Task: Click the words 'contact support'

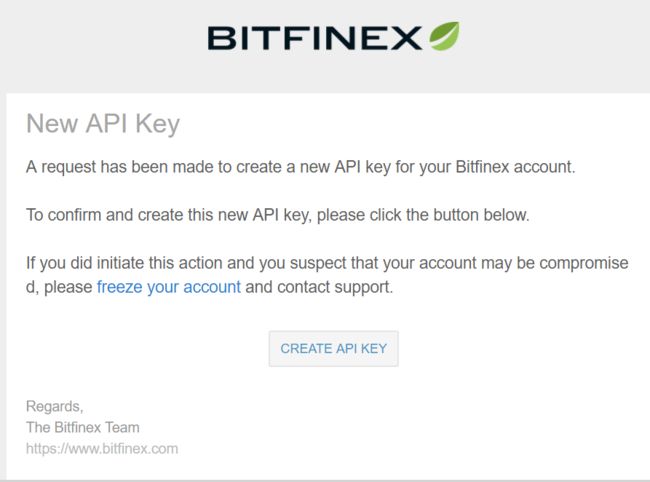Action: point(335,287)
